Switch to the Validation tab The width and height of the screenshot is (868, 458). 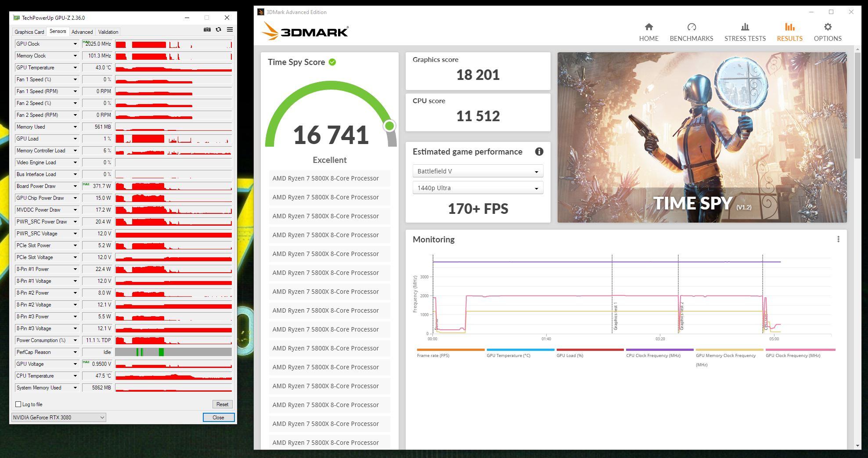click(x=108, y=32)
